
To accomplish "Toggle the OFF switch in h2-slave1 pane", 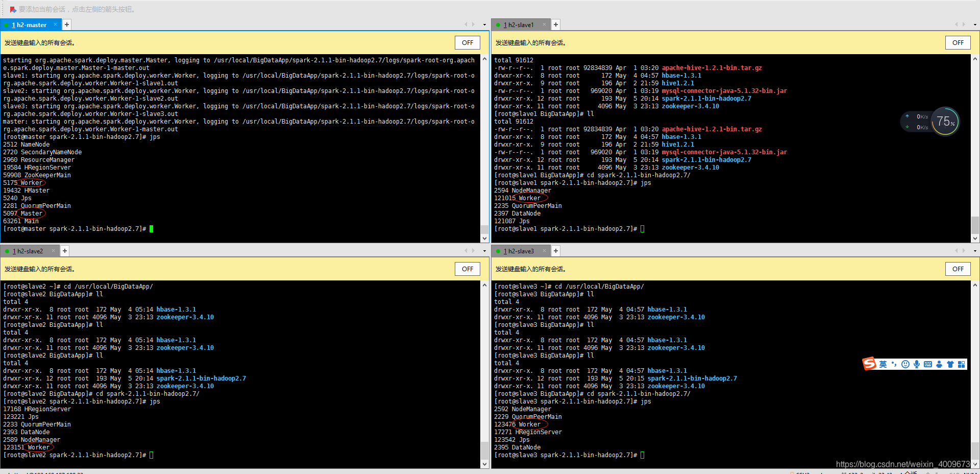I will click(958, 42).
